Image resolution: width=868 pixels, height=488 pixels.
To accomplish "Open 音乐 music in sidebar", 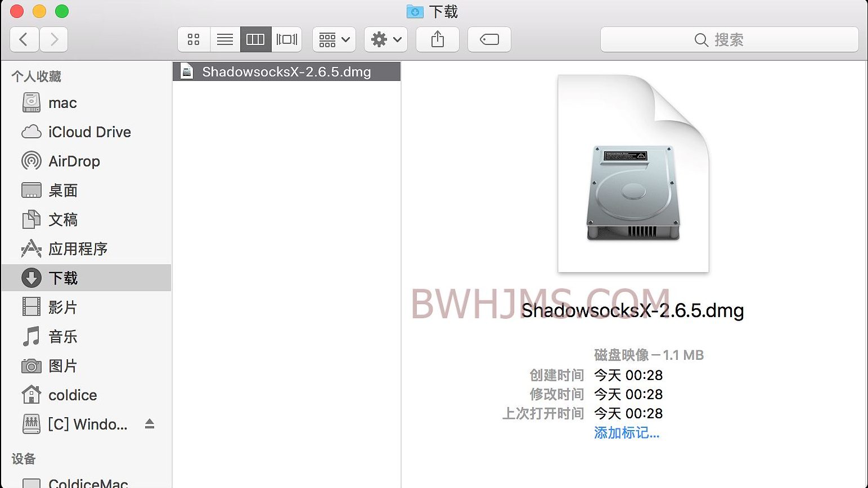I will point(87,337).
